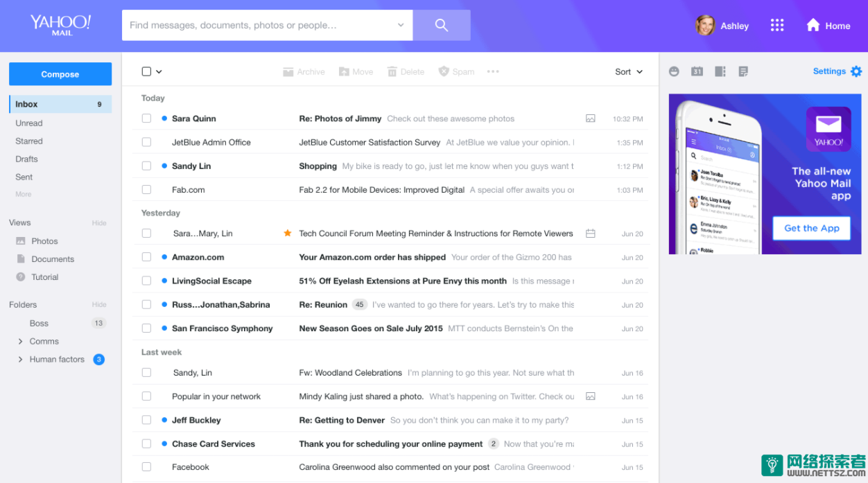This screenshot has height=483, width=868.
Task: Click the Delete trash icon
Action: pyautogui.click(x=392, y=71)
